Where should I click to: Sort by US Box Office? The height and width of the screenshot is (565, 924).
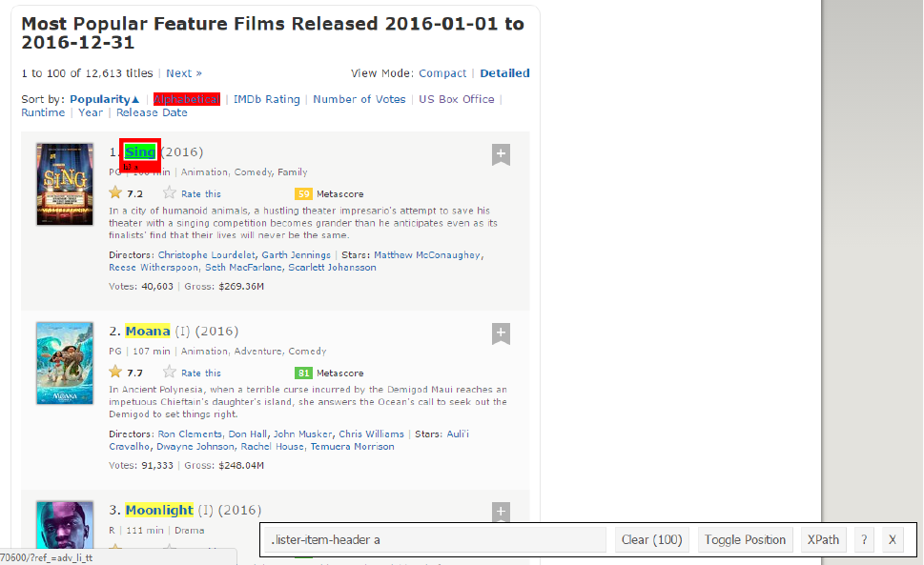coord(457,99)
